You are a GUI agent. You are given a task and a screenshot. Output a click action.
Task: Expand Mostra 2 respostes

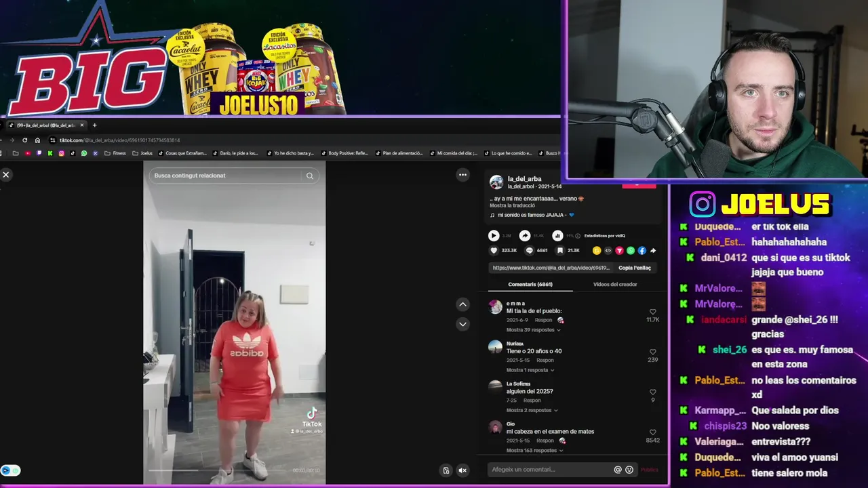click(x=532, y=410)
